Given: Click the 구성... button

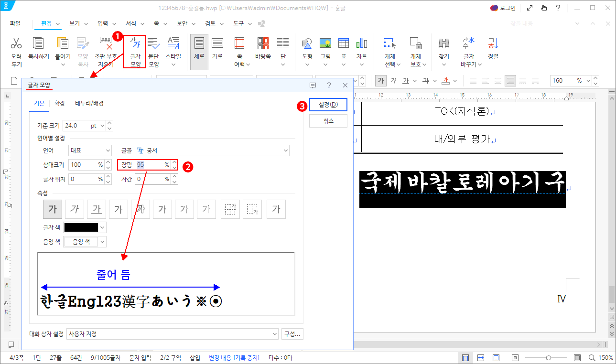Looking at the screenshot, I should (292, 333).
